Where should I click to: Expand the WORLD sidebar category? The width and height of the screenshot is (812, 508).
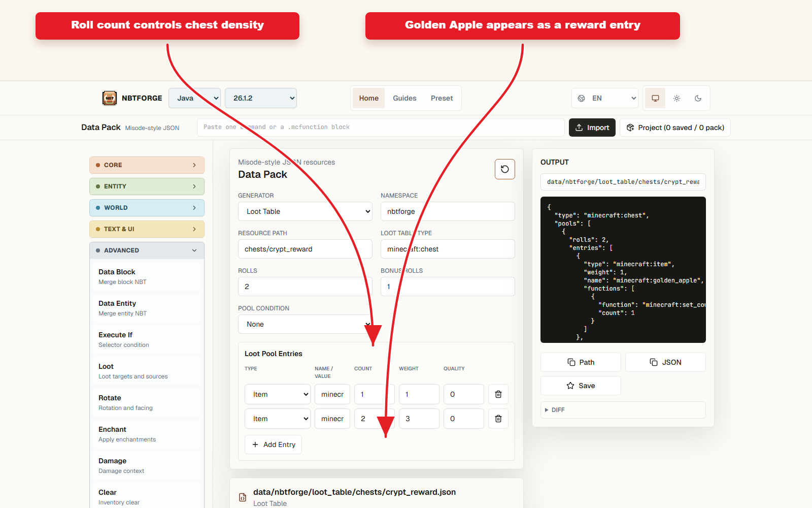[x=147, y=208]
